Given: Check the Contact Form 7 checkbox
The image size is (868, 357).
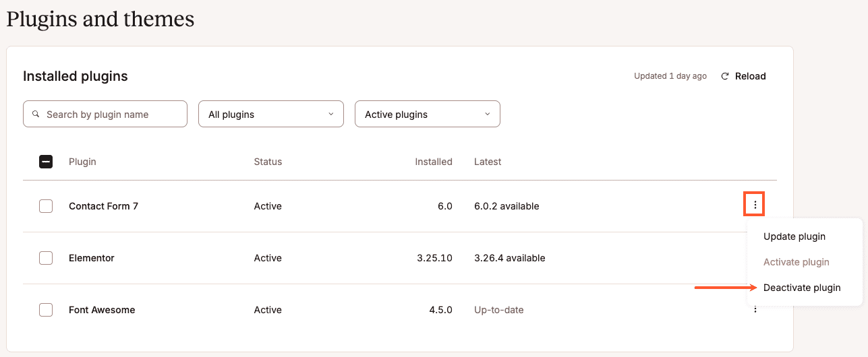Looking at the screenshot, I should pyautogui.click(x=46, y=206).
